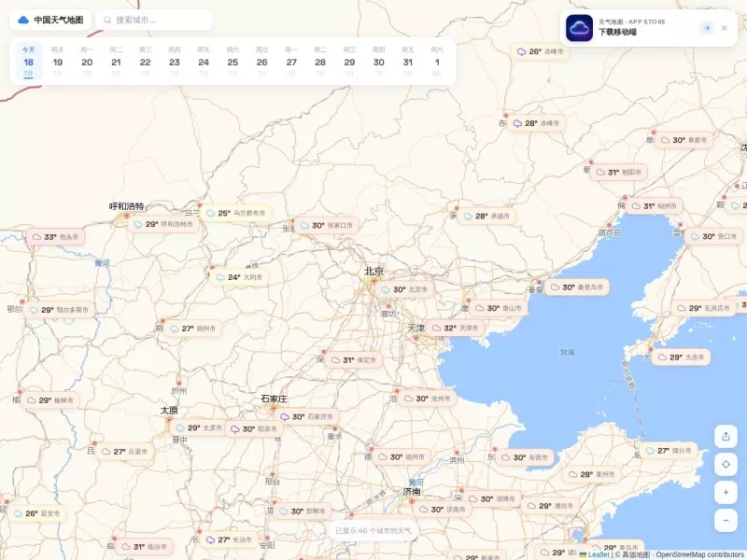Click storm icon on 赤峰市 26° card
This screenshot has width=747, height=560.
(x=522, y=51)
